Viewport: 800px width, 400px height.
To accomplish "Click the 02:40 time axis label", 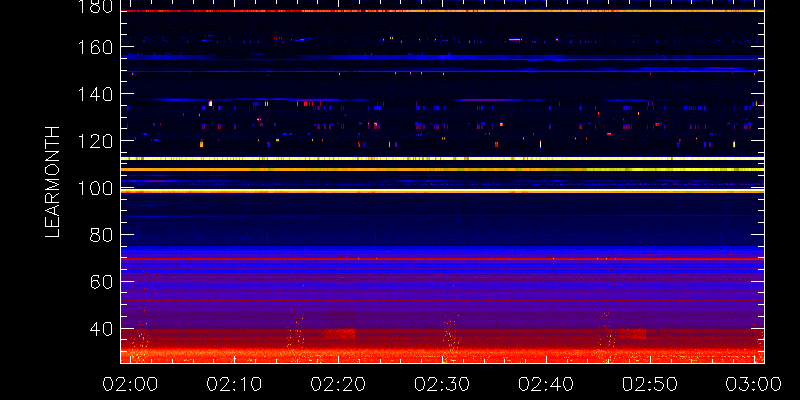I will pyautogui.click(x=546, y=384).
